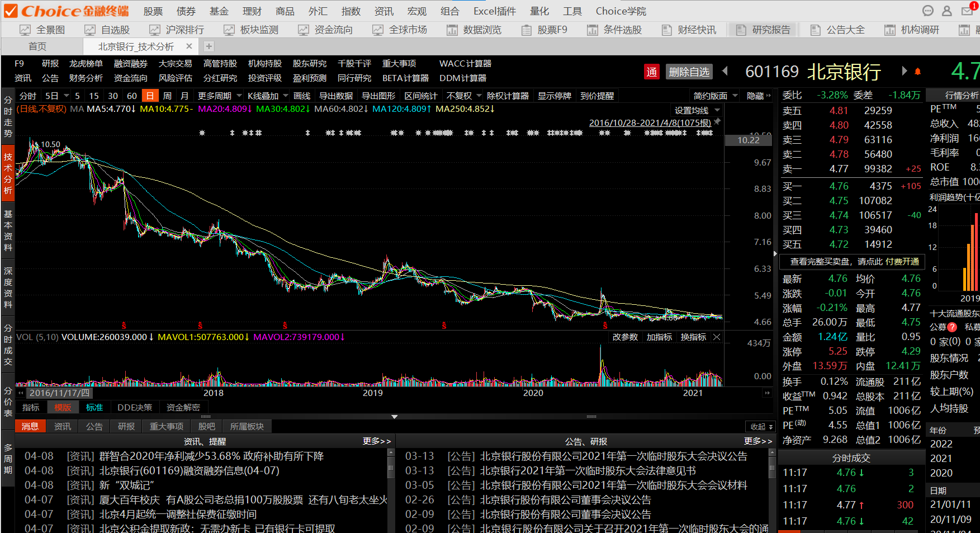Jump chart timeline left with double-arrow
This screenshot has height=533, width=980.
(x=21, y=393)
